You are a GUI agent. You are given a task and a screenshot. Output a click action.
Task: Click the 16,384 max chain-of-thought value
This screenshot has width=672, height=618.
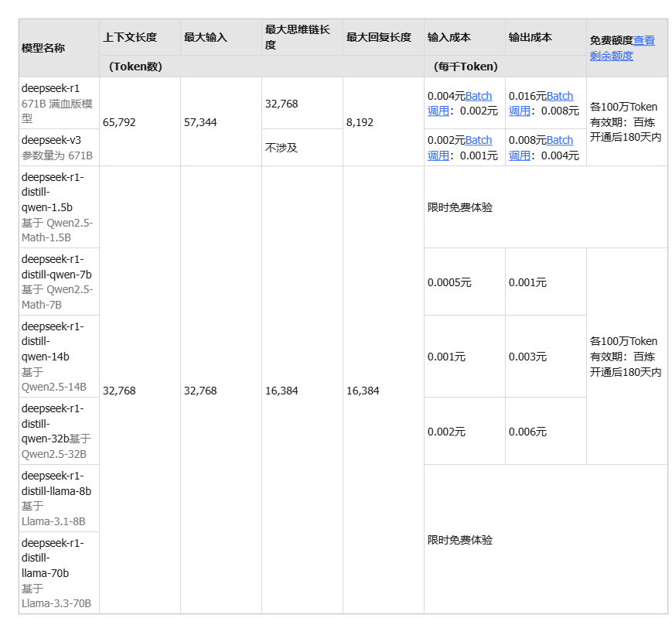point(281,391)
